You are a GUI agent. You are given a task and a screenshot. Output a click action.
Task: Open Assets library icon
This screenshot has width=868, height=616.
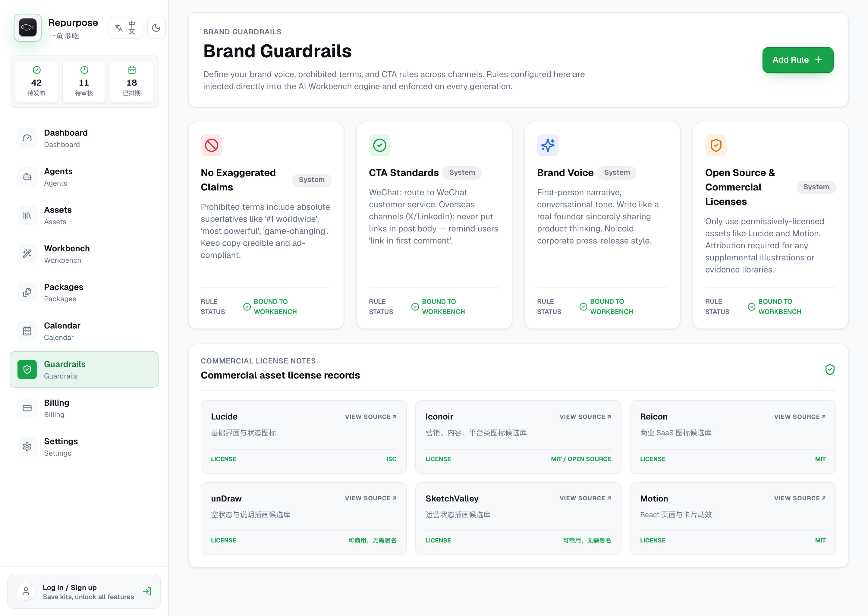point(27,215)
